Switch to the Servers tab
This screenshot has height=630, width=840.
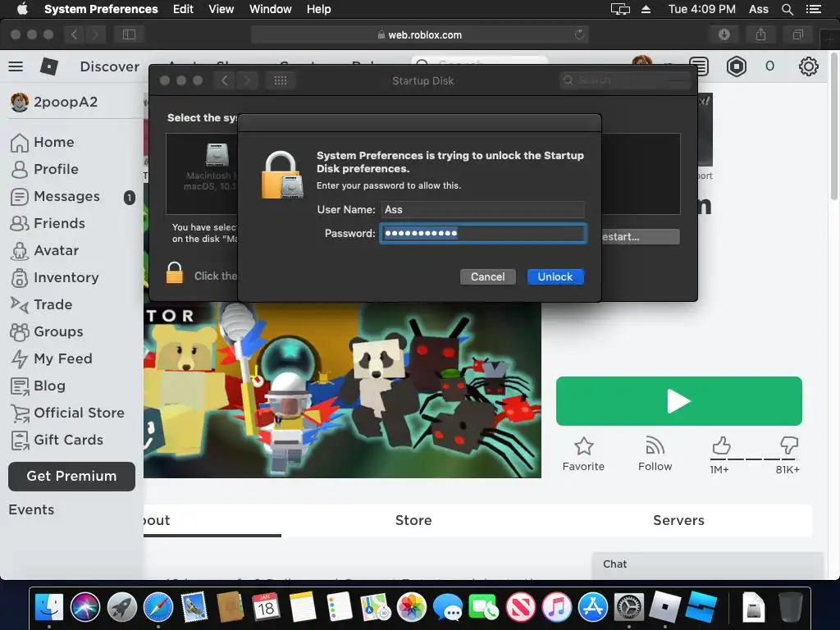click(678, 520)
